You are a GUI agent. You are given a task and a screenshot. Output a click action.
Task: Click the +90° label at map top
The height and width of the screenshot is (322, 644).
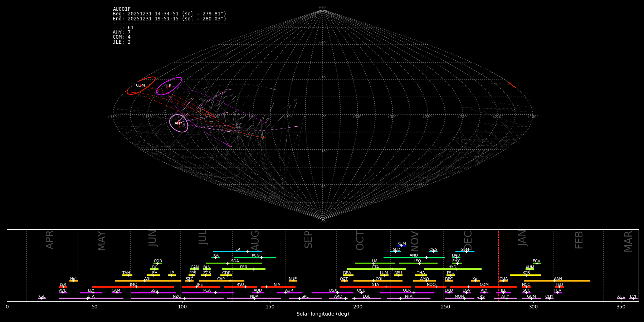tap(323, 8)
